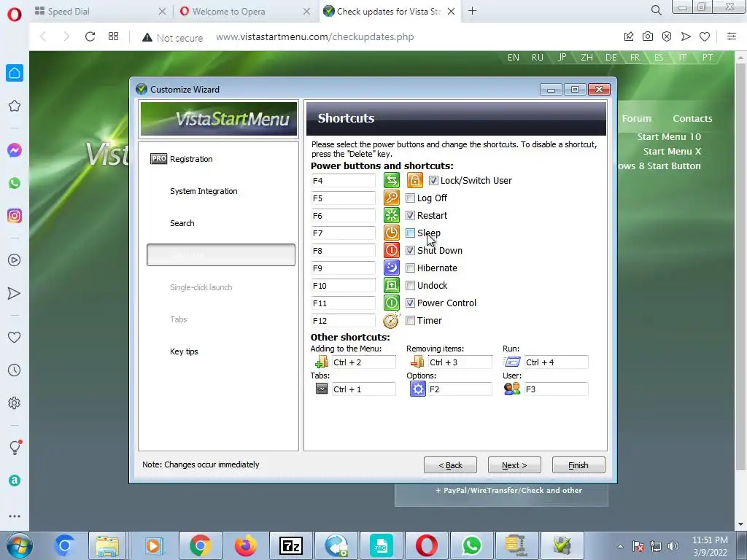Uncheck the Shut Down checkbox
This screenshot has width=747, height=560.
tap(410, 251)
